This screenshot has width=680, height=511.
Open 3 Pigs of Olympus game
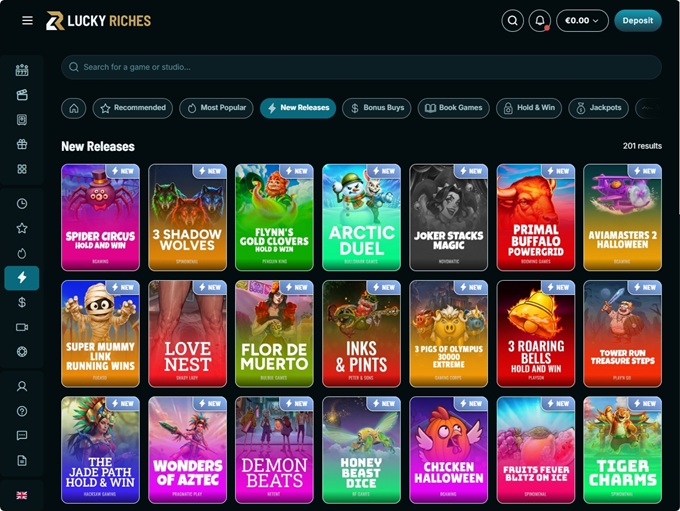click(448, 334)
